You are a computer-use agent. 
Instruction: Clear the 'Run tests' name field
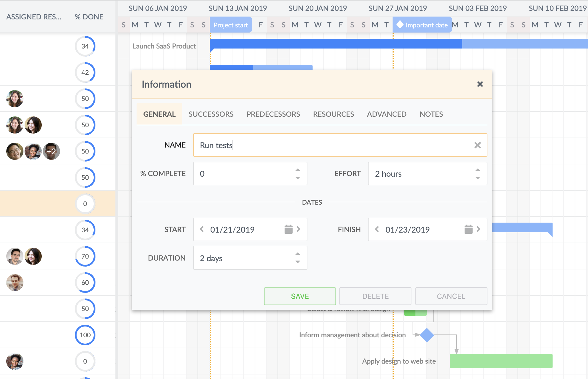(477, 145)
